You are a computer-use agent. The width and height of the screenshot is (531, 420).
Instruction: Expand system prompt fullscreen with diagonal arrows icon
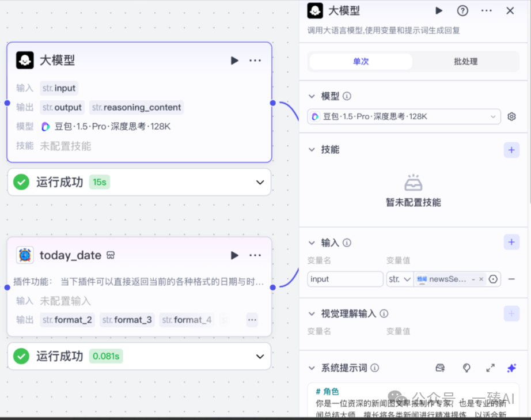tap(490, 368)
